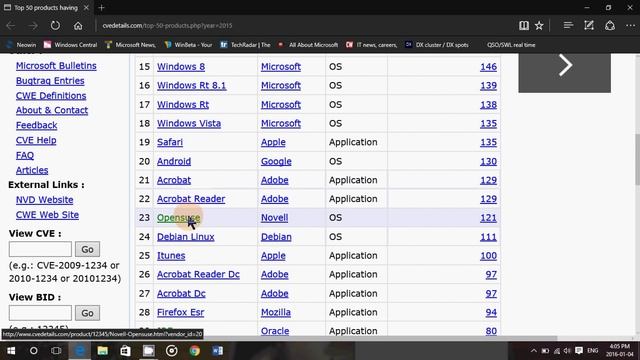The image size is (640, 360).
Task: Open Windows Vista product link
Action: [x=189, y=123]
